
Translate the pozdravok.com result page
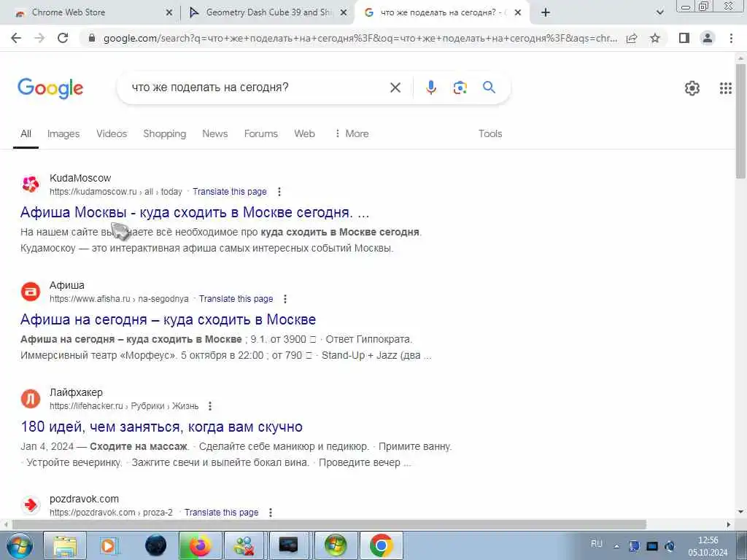(222, 513)
